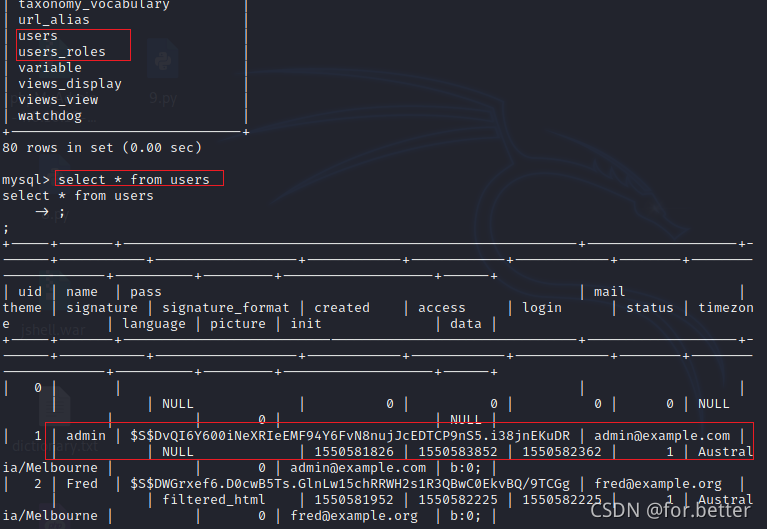Click admin@example.com in the mail column
Screen dimensions: 767x529
(662, 436)
